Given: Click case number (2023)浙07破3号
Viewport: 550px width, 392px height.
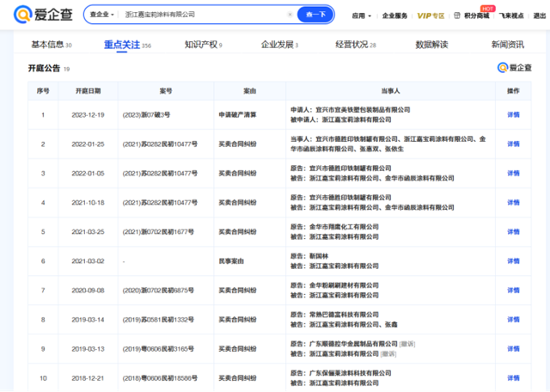Looking at the screenshot, I should pos(146,114).
